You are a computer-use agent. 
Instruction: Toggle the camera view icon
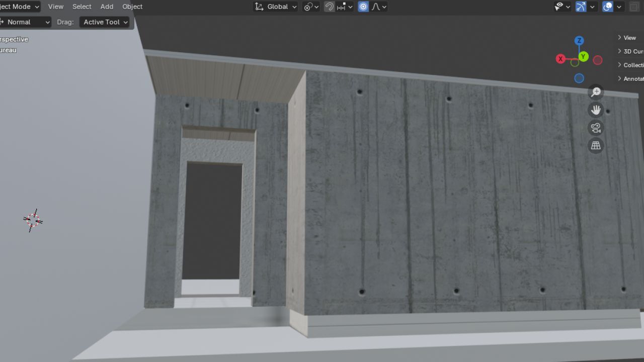click(596, 128)
